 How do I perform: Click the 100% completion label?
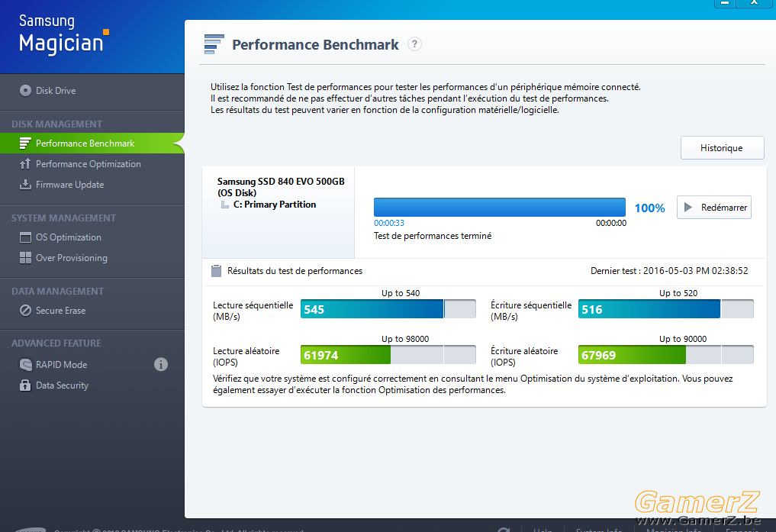click(649, 208)
